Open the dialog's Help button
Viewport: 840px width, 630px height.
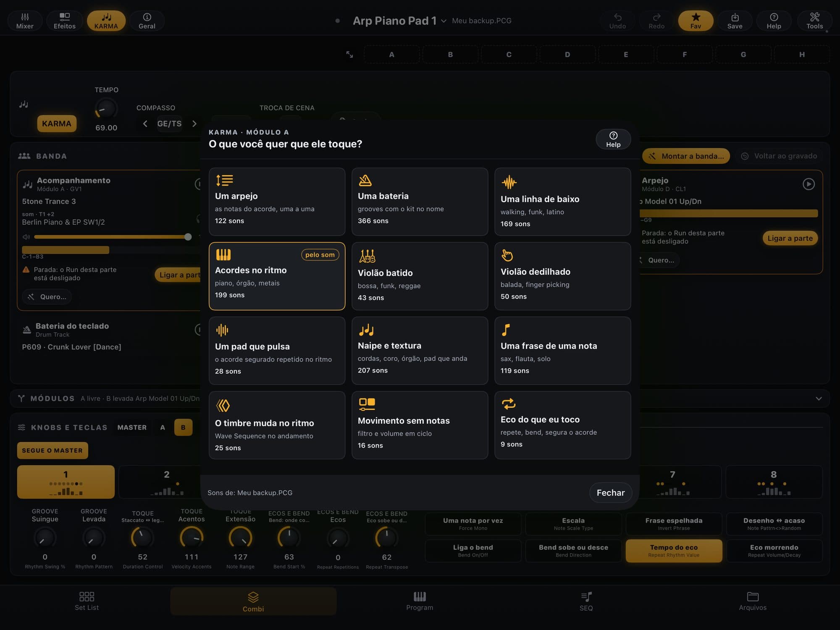[613, 139]
